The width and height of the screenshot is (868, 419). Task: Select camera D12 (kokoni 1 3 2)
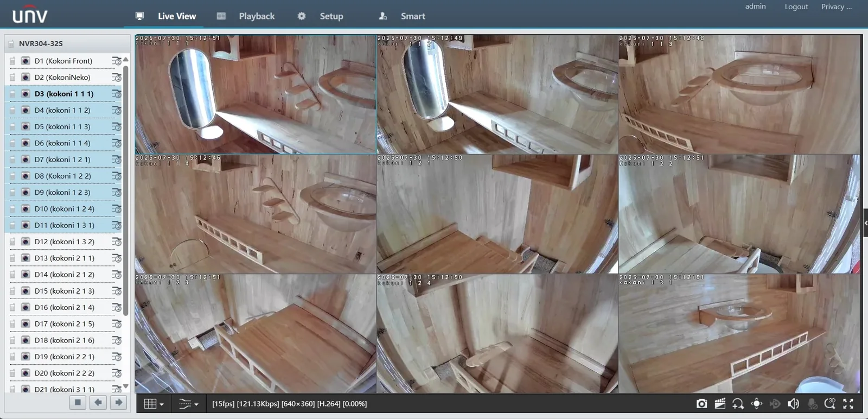click(65, 242)
